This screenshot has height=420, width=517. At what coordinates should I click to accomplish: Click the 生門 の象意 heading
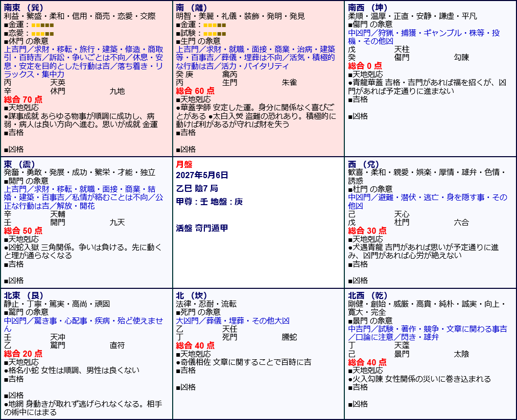pos(198,41)
